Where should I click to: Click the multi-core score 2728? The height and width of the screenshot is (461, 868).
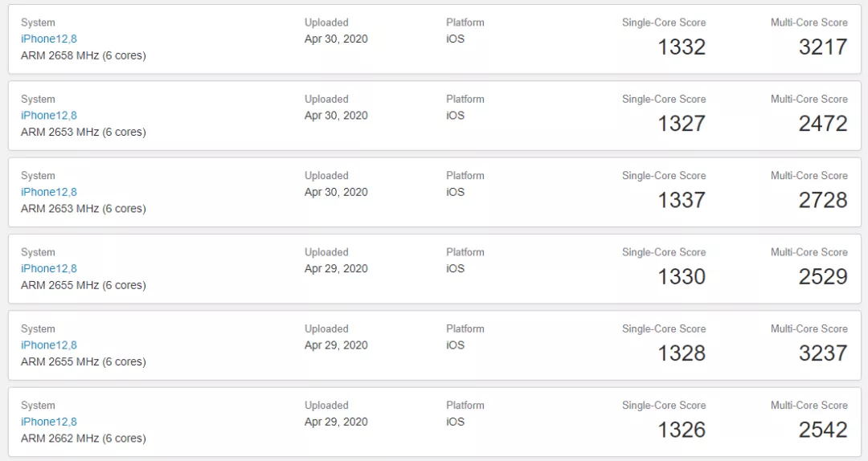pos(823,200)
